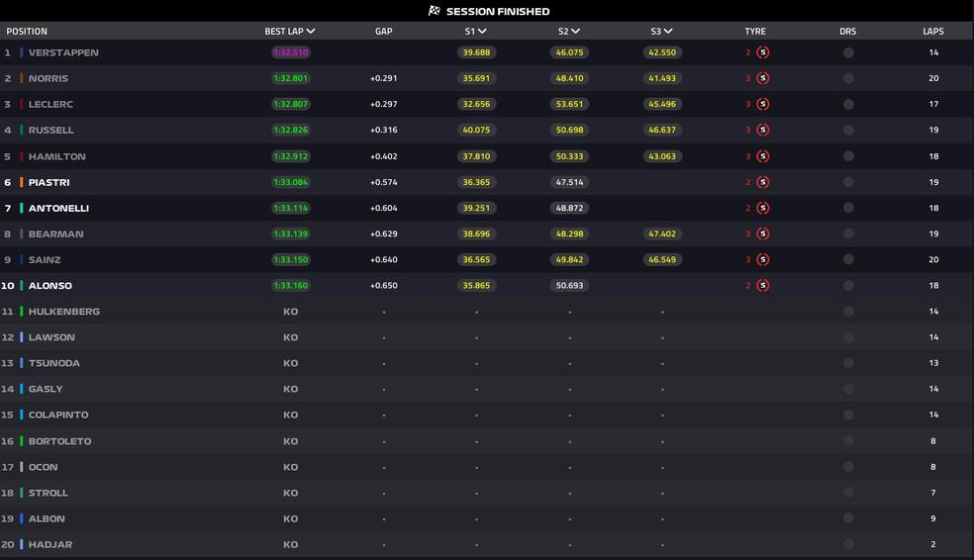Click the POSITION column header

click(27, 31)
